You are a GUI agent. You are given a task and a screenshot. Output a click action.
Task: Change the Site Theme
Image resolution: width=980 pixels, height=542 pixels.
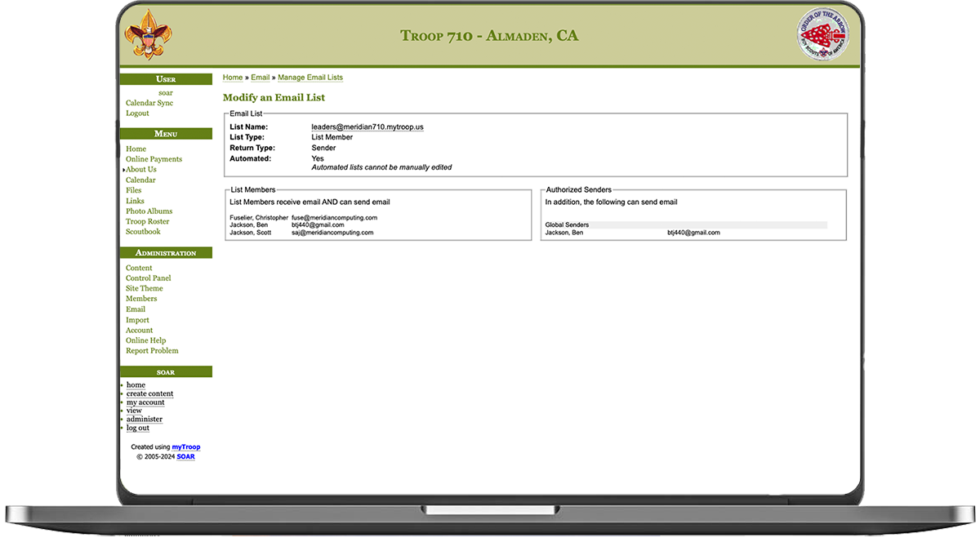(x=144, y=288)
